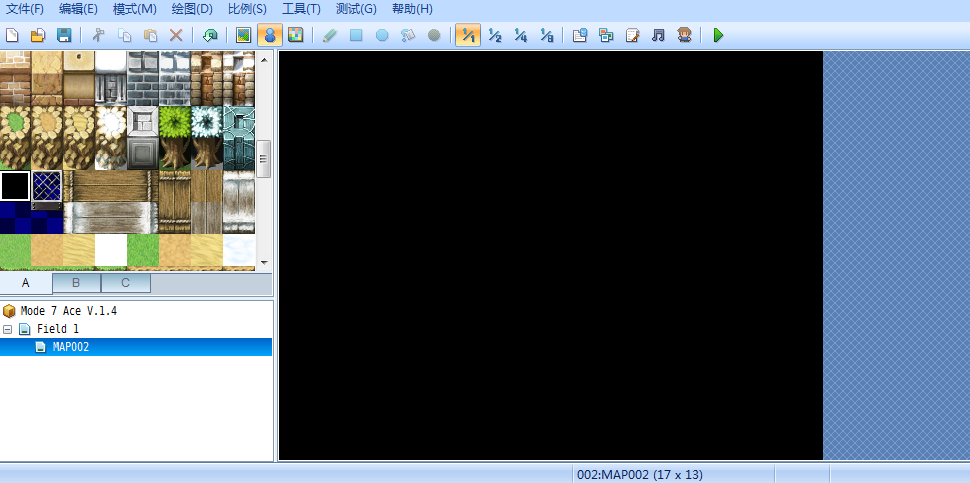The height and width of the screenshot is (483, 970).
Task: Switch to Map editing mode icon
Action: click(x=244, y=35)
